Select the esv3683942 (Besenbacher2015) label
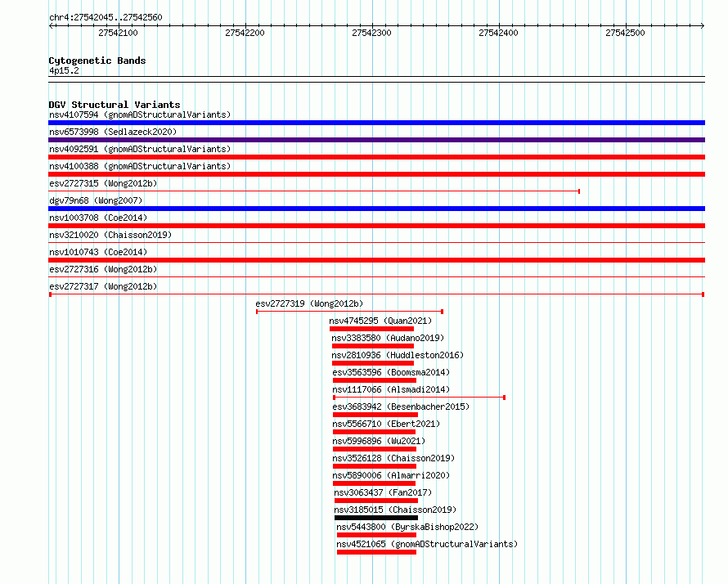The width and height of the screenshot is (728, 584). pyautogui.click(x=401, y=407)
